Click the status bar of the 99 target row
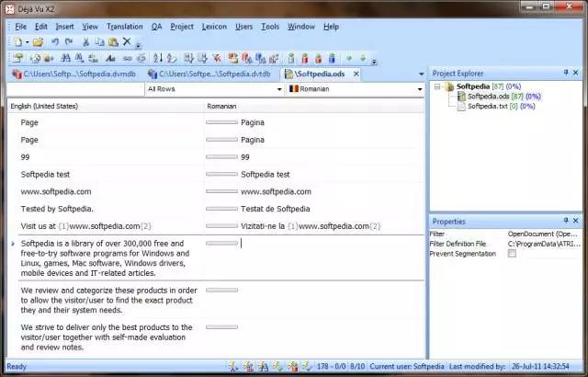 (221, 157)
